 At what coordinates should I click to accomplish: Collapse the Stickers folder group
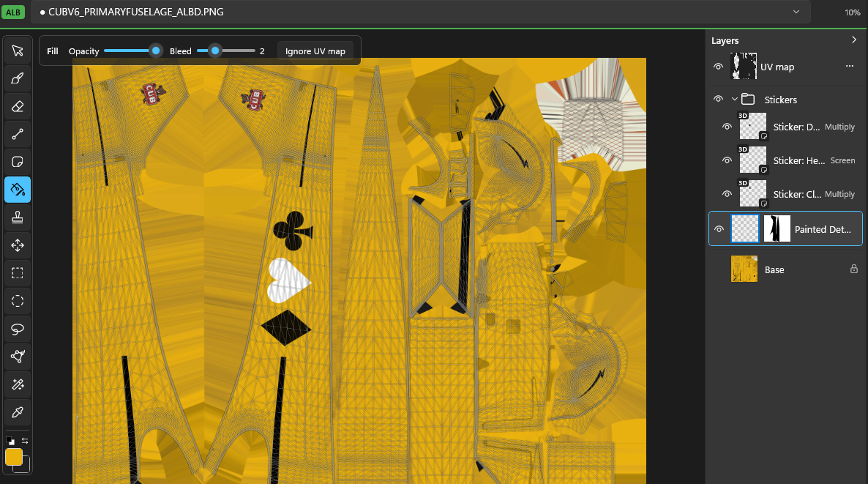[735, 99]
